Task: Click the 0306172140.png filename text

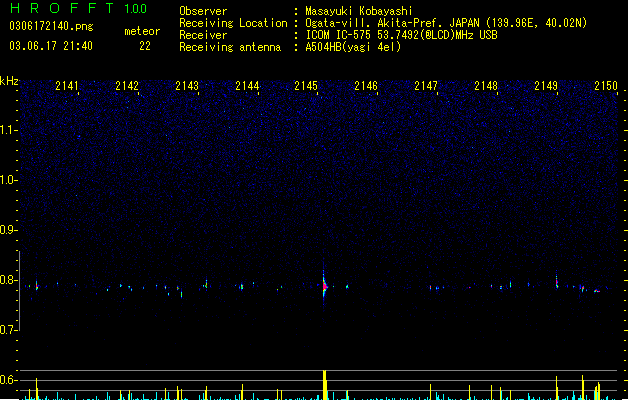Action: coord(51,26)
